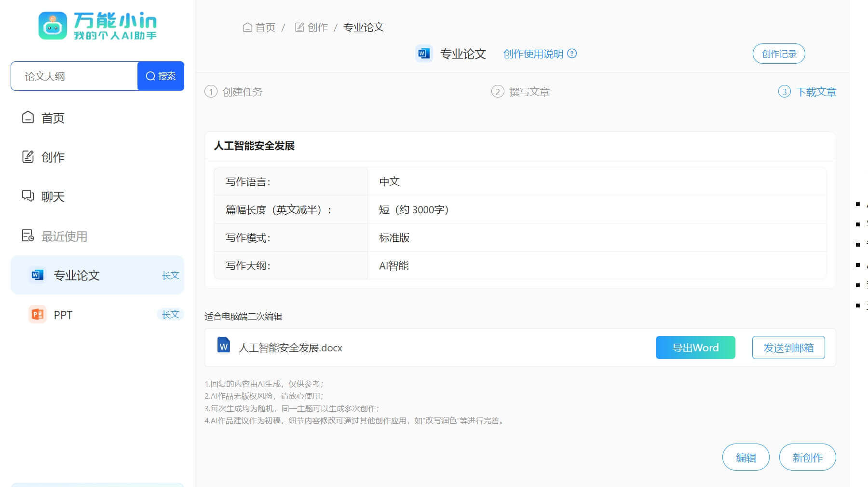Click the Word icon beside 专业论文 in sidebar
Screen dimensions: 868x487
tap(37, 275)
